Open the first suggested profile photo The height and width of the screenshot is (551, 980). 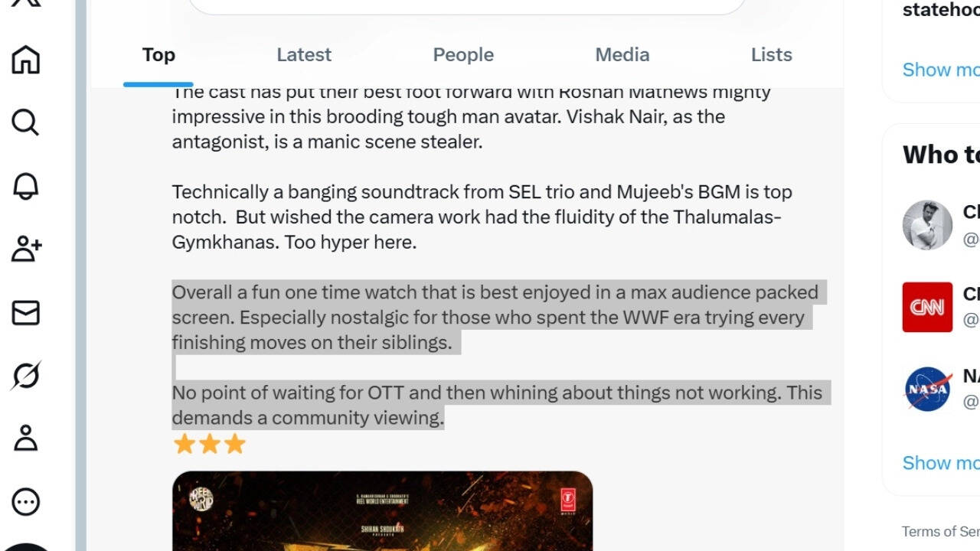pyautogui.click(x=927, y=225)
